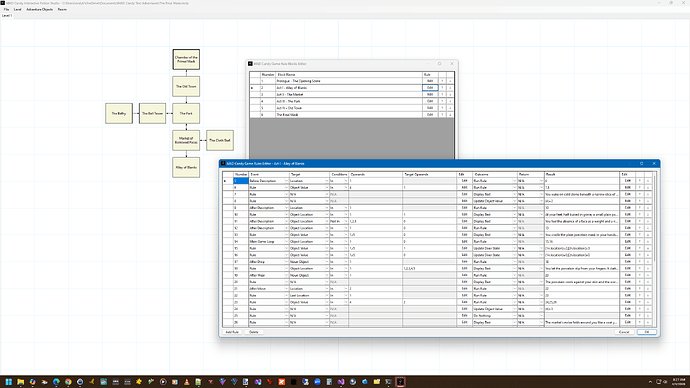Open Microsoft Edge from the taskbar

point(56,382)
